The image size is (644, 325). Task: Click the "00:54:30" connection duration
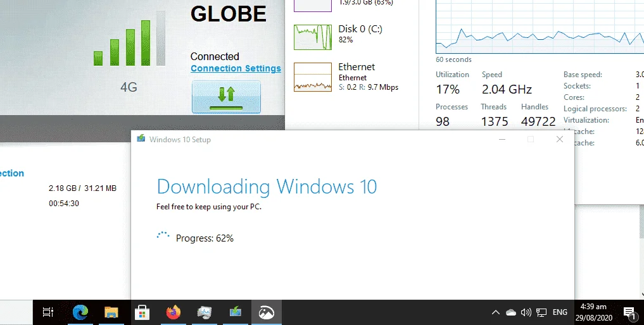[64, 204]
